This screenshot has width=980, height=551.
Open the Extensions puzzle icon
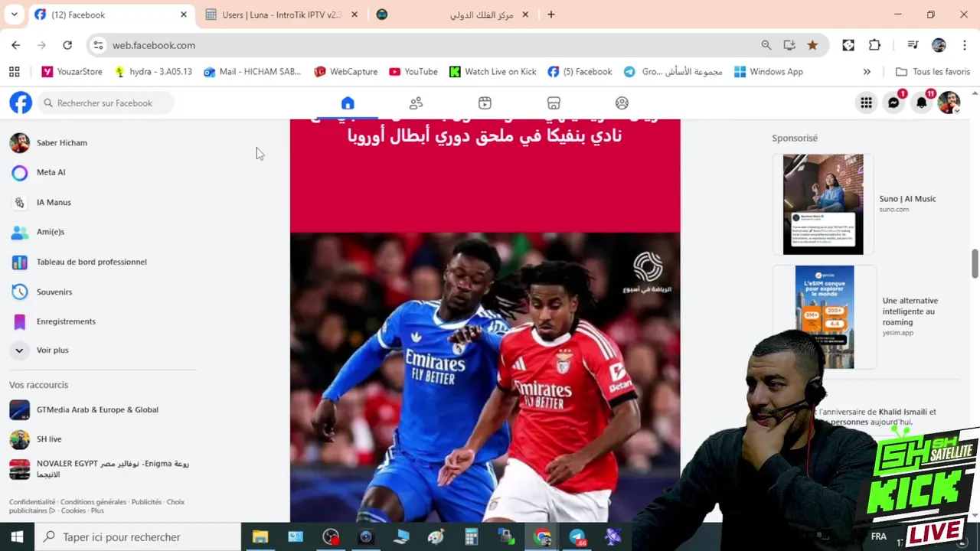tap(874, 45)
